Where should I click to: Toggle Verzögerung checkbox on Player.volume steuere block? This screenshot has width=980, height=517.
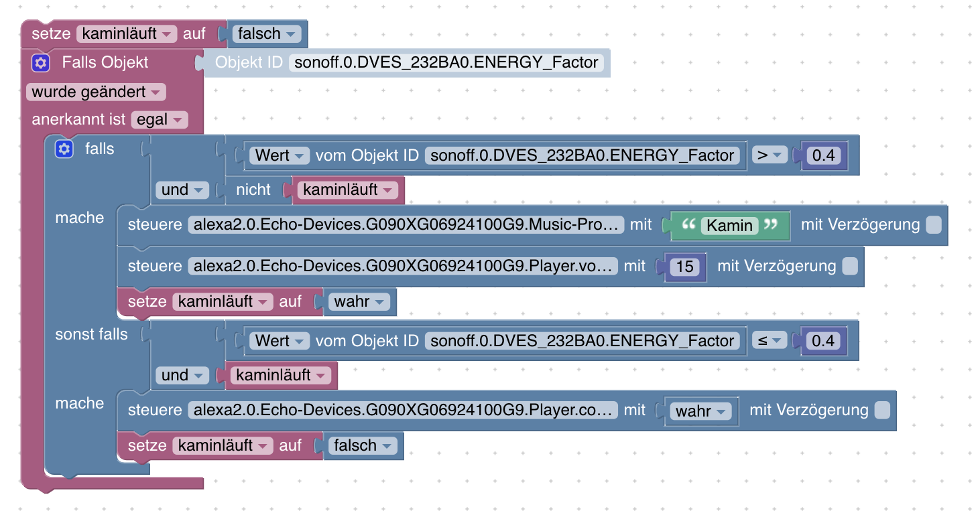(x=849, y=267)
